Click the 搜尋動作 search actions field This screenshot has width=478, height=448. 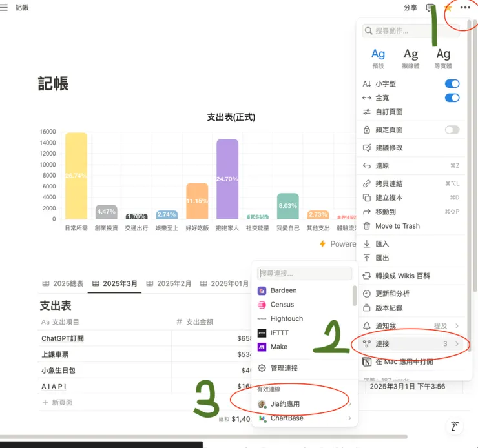pyautogui.click(x=411, y=31)
